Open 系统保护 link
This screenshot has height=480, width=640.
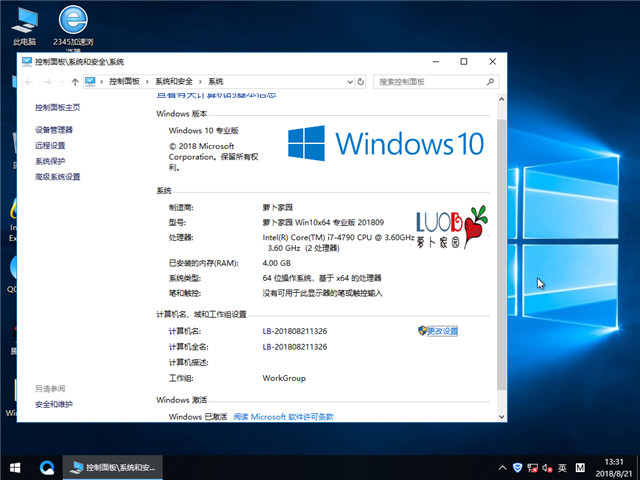tap(50, 161)
